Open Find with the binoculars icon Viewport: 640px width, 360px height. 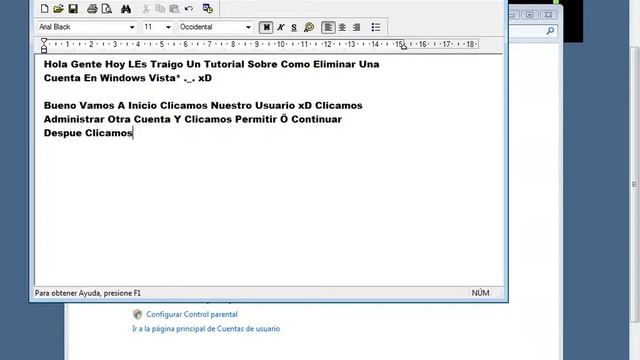coord(126,9)
